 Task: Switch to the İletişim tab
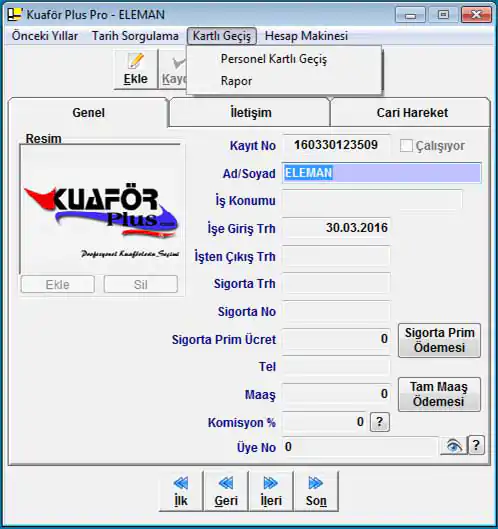(250, 112)
